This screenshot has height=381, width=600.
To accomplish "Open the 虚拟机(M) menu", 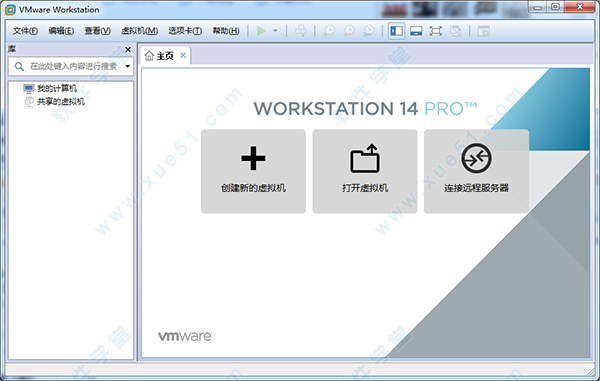I will tap(140, 31).
